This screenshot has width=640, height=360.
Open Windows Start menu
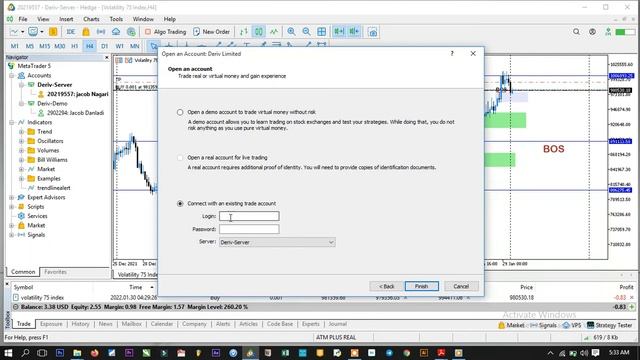(x=8, y=353)
